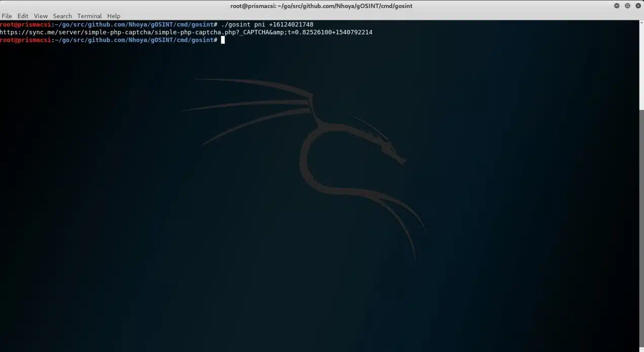Close the terminal window

pos(637,6)
